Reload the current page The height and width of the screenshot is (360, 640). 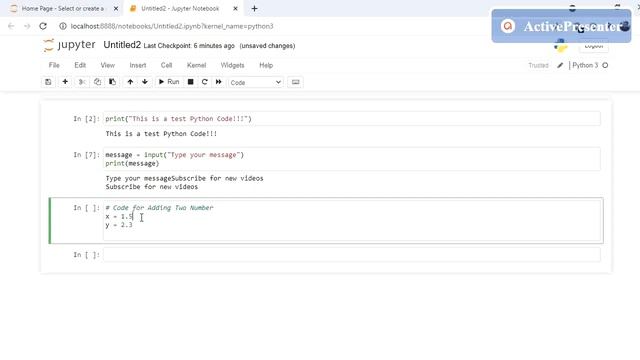click(x=43, y=26)
